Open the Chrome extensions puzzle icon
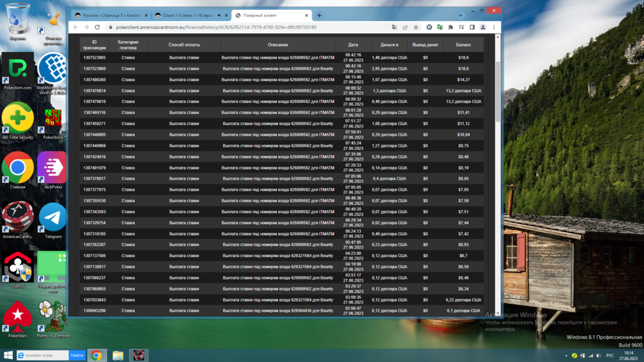This screenshot has width=644, height=362. pos(450,28)
